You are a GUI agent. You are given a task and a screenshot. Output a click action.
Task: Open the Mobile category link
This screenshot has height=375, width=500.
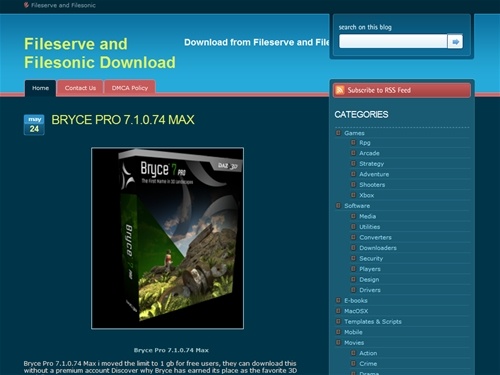(x=353, y=332)
